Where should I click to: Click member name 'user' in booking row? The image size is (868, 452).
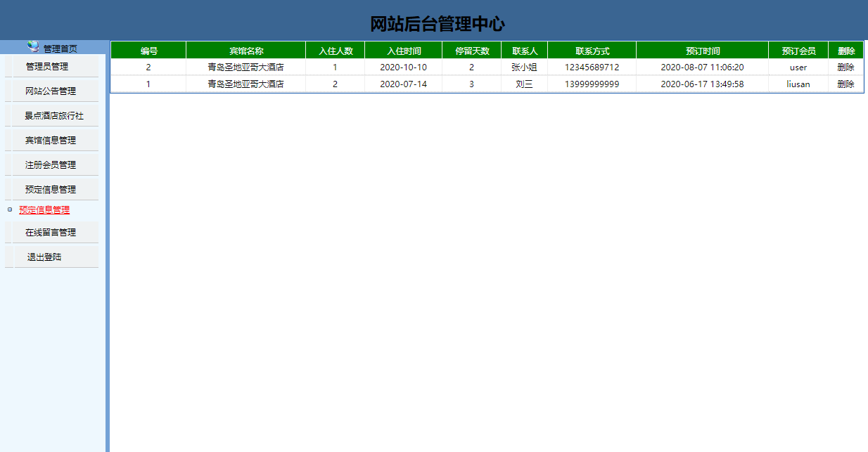(x=798, y=67)
